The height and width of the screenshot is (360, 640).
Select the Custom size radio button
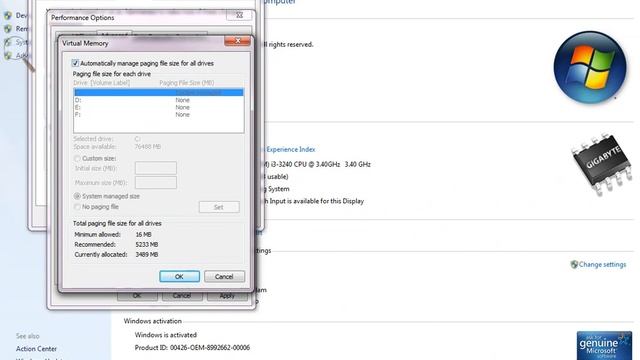77,158
